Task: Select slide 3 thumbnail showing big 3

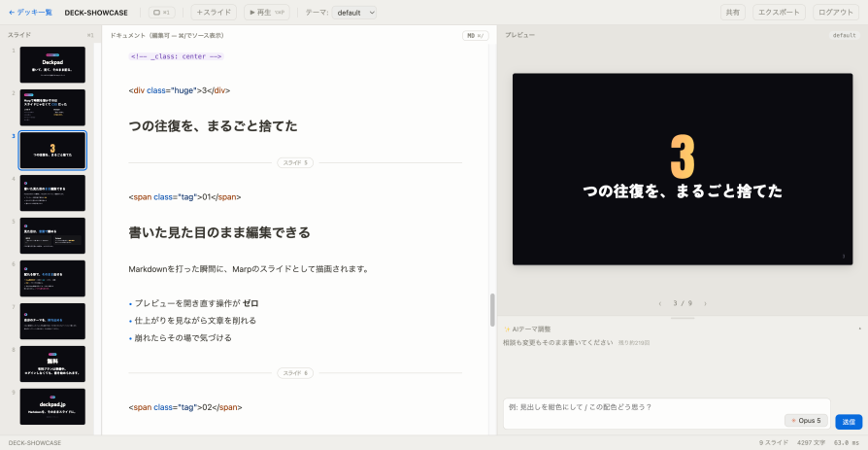Action: coord(52,151)
